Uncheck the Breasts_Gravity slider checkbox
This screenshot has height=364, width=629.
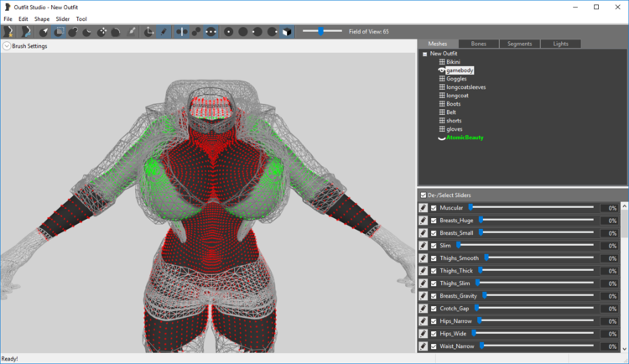coord(434,296)
